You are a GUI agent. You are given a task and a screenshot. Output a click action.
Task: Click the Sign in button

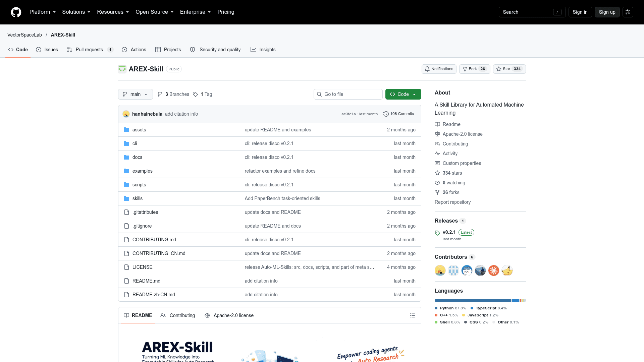click(x=580, y=12)
